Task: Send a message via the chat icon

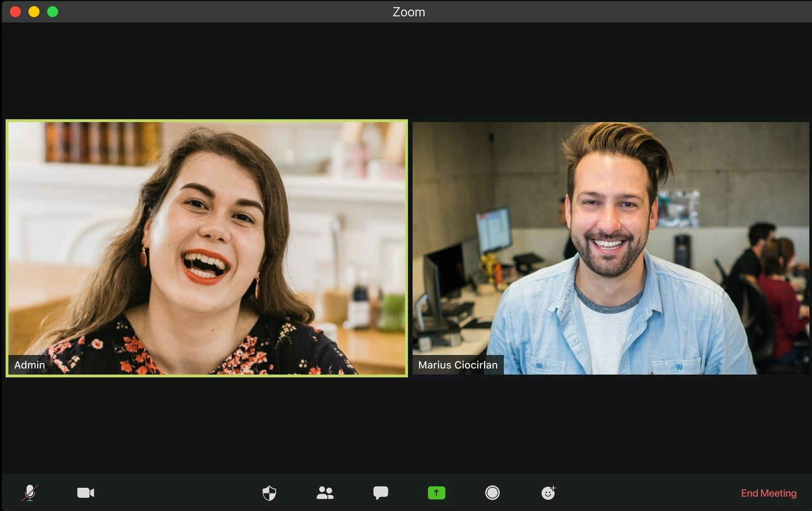Action: click(x=381, y=493)
